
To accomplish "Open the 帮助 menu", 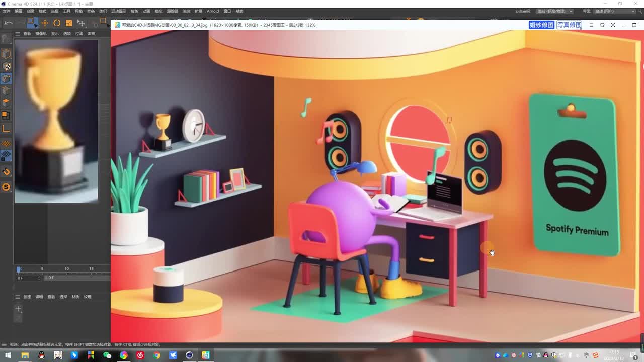I will pos(239,11).
